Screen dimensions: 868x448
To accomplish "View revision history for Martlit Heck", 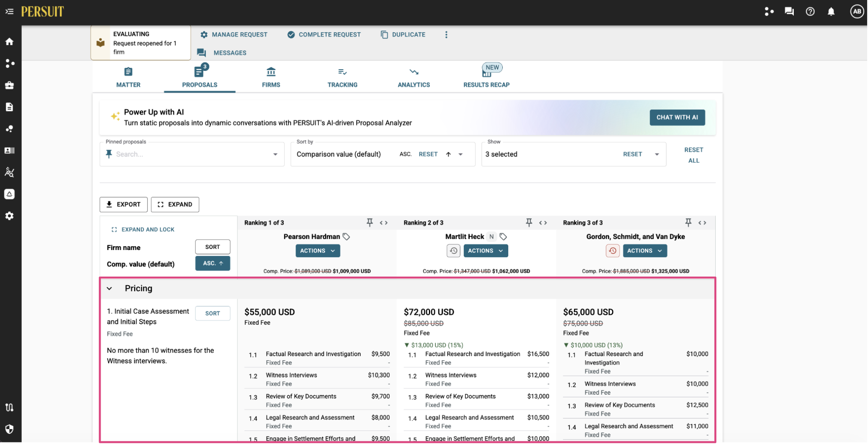I will point(453,251).
